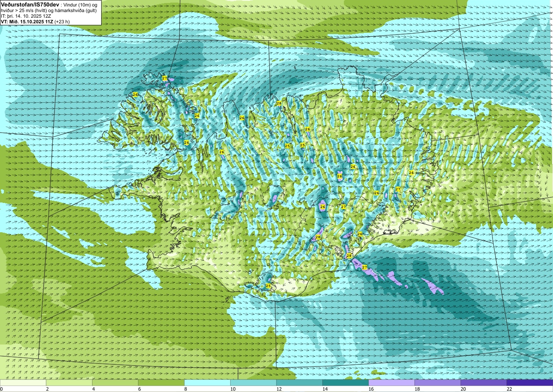Click the 18–20 purple legend swatch

438,383
